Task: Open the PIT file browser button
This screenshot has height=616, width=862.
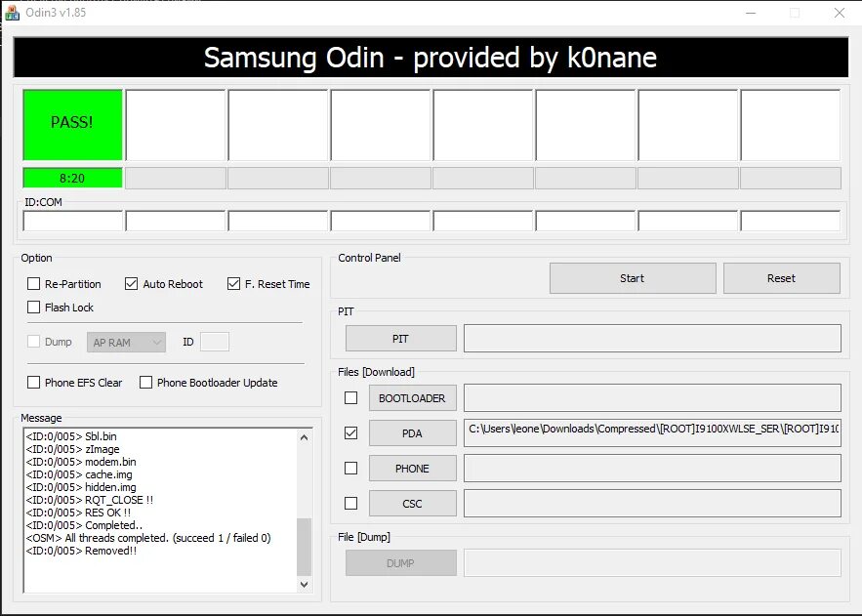Action: click(401, 339)
